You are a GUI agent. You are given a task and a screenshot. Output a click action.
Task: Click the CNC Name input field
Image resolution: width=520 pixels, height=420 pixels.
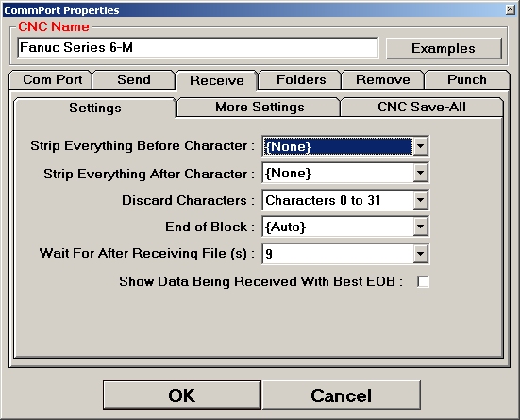[x=197, y=48]
